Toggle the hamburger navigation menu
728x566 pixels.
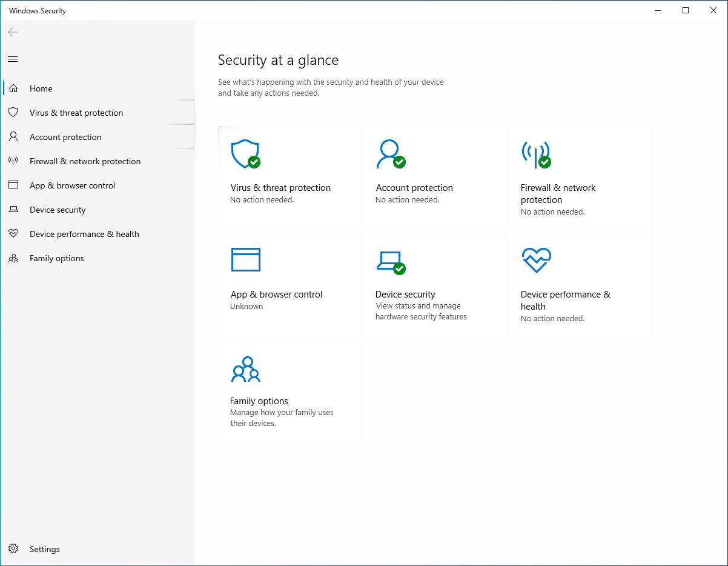(13, 59)
